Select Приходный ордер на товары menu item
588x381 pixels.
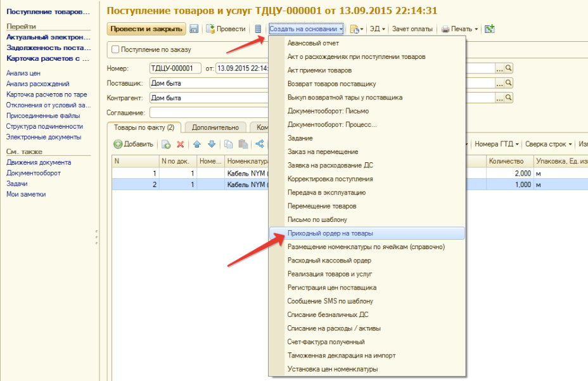pos(330,233)
